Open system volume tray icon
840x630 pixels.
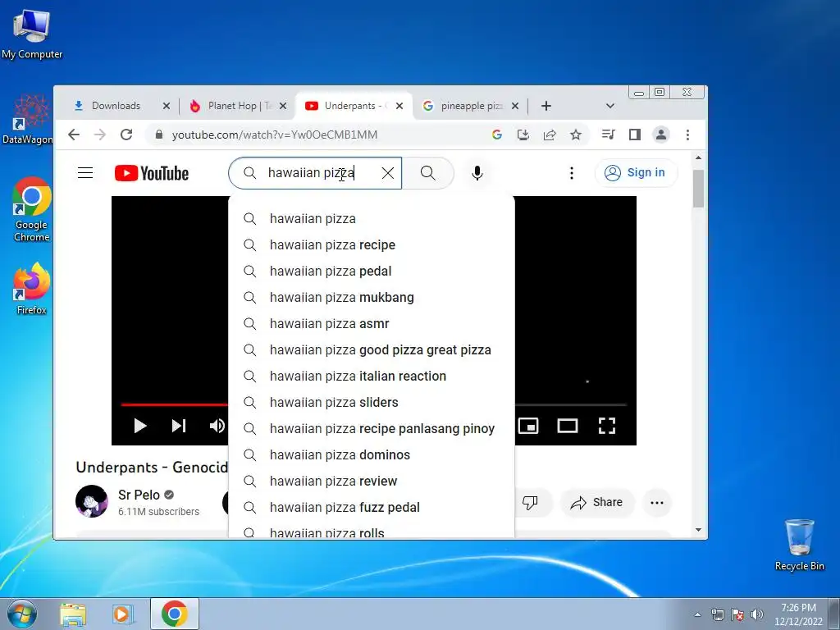(757, 614)
